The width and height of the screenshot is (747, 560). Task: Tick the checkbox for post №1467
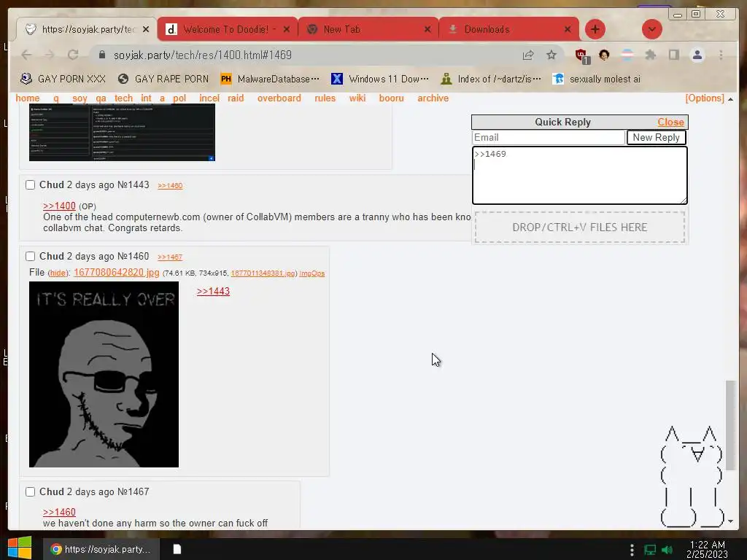[x=30, y=491]
